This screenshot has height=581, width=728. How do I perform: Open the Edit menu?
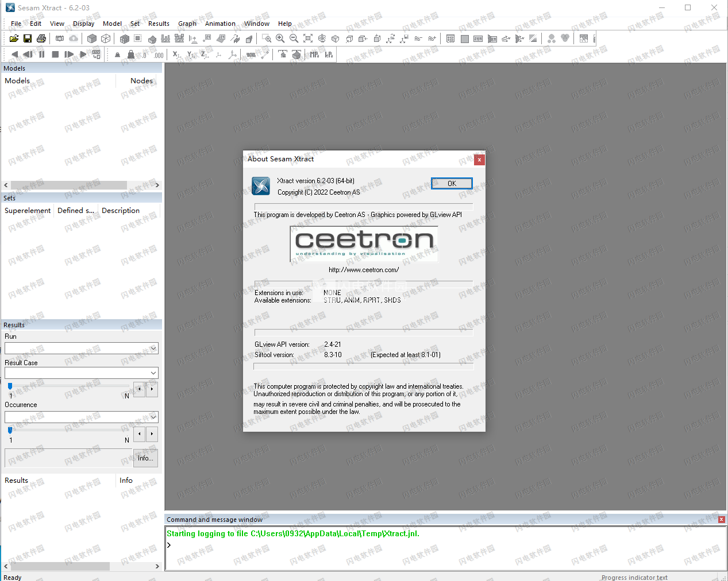36,24
